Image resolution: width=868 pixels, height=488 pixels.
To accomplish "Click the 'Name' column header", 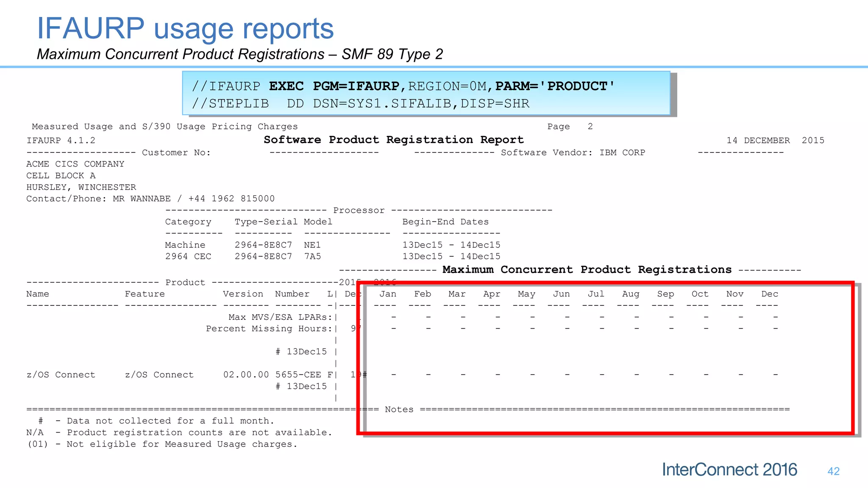I will [x=38, y=294].
